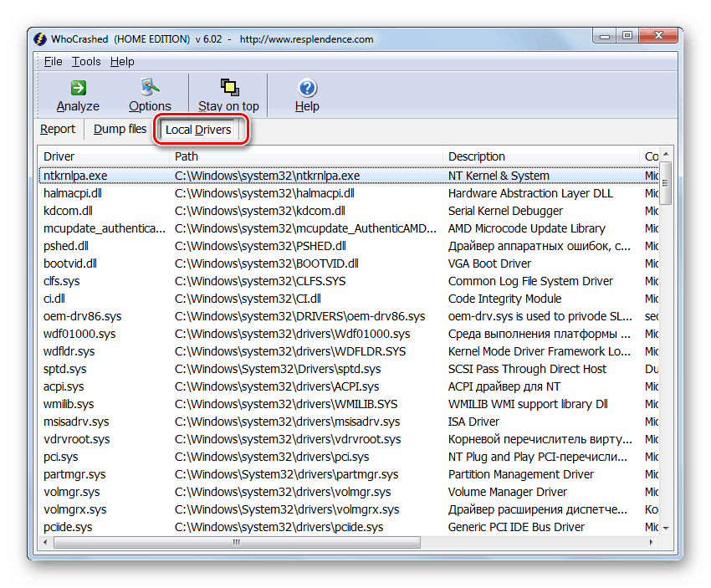
Task: Click the AMD Microcode Update Library description
Action: tap(527, 228)
